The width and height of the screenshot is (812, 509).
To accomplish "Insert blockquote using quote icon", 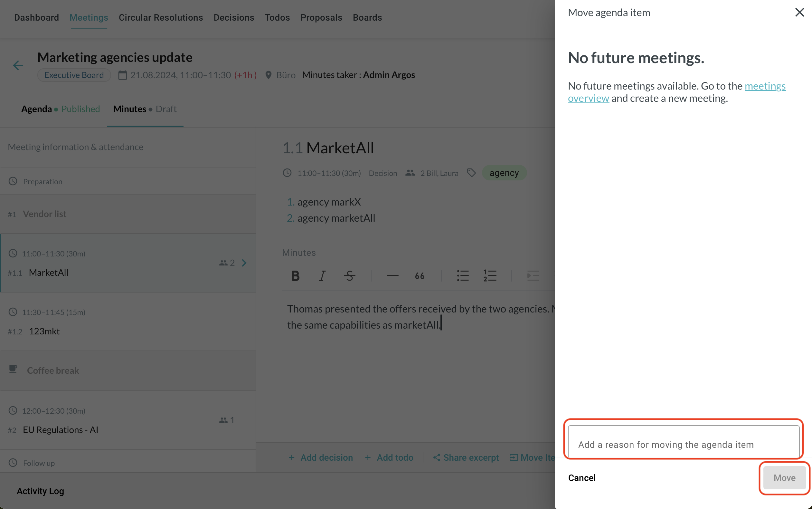I will point(420,276).
